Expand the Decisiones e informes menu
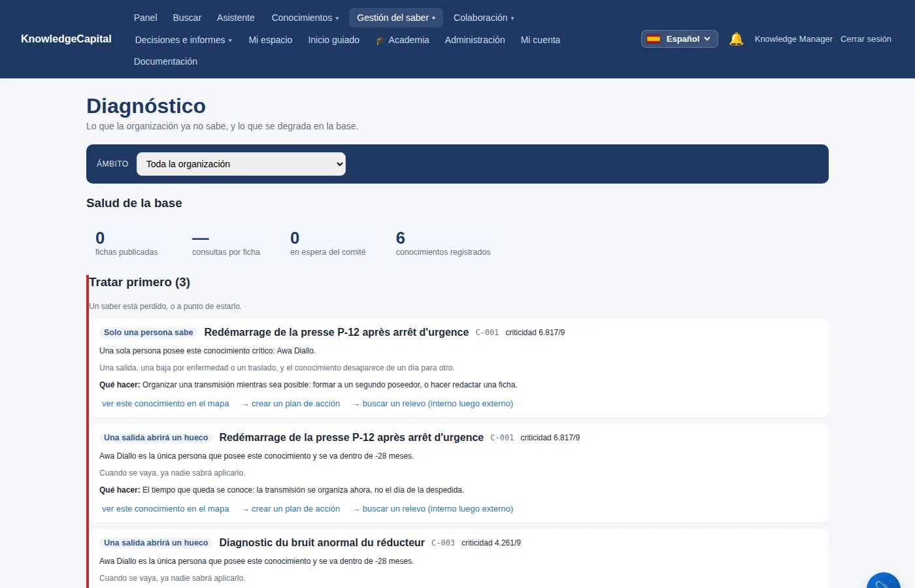 pyautogui.click(x=184, y=40)
